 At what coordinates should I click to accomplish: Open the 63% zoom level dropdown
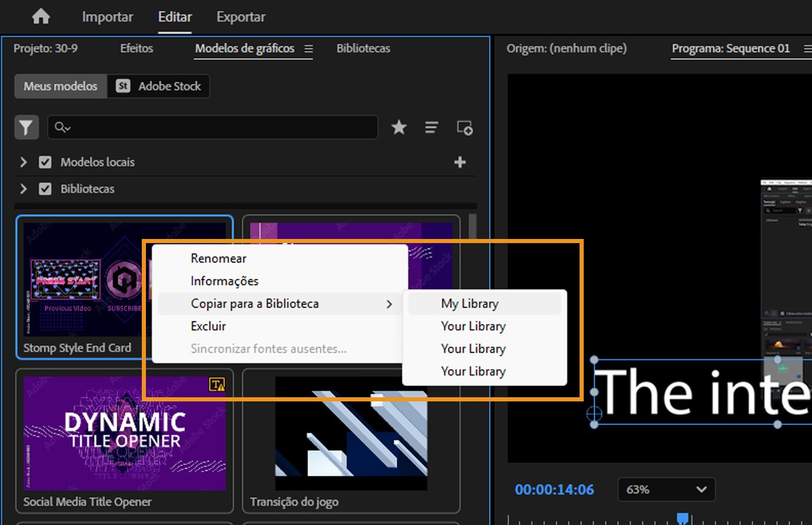(666, 490)
